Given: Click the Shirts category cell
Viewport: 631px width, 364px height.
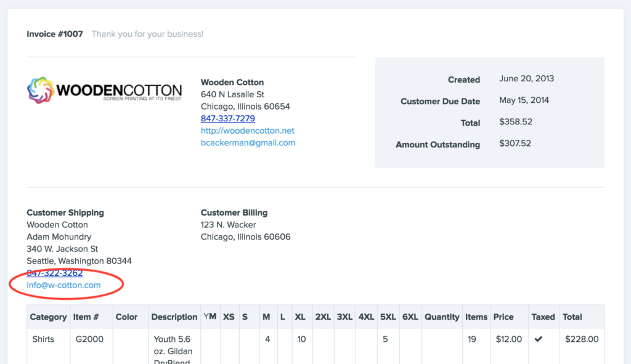Looking at the screenshot, I should click(43, 339).
